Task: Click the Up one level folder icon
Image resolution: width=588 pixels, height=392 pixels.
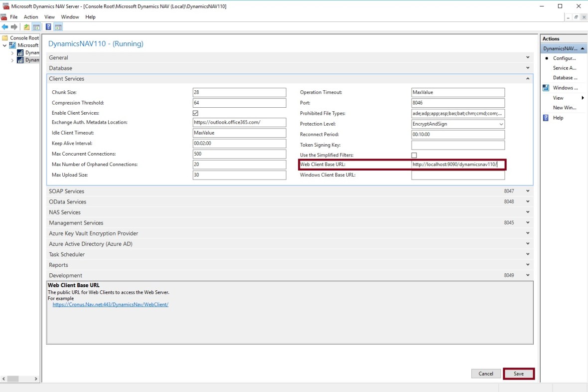Action: click(27, 27)
